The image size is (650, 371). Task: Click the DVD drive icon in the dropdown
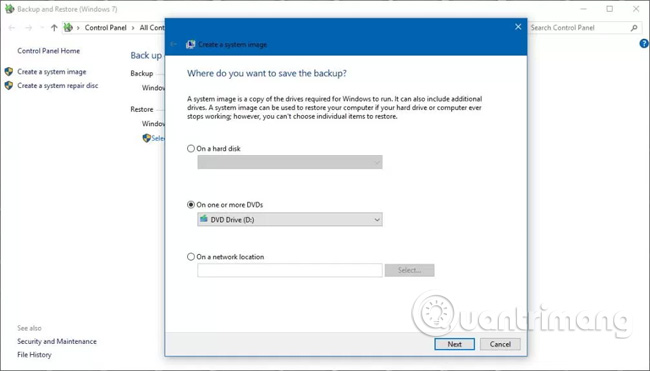(x=204, y=219)
